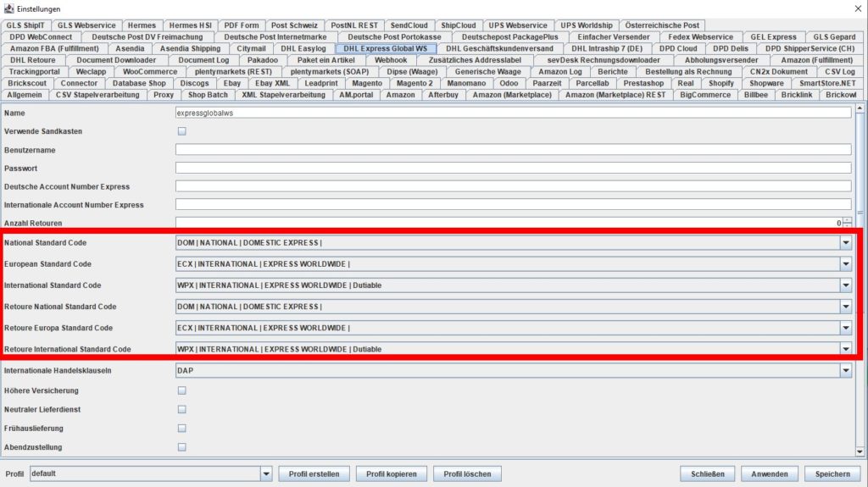Click the Profil kopieren button

click(x=392, y=473)
